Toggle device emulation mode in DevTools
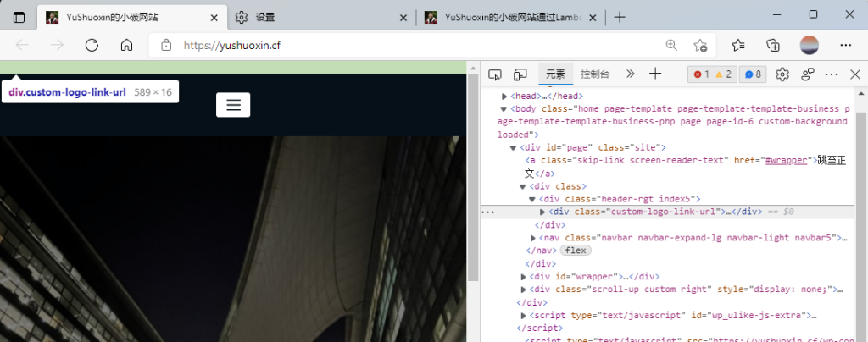 pyautogui.click(x=520, y=74)
